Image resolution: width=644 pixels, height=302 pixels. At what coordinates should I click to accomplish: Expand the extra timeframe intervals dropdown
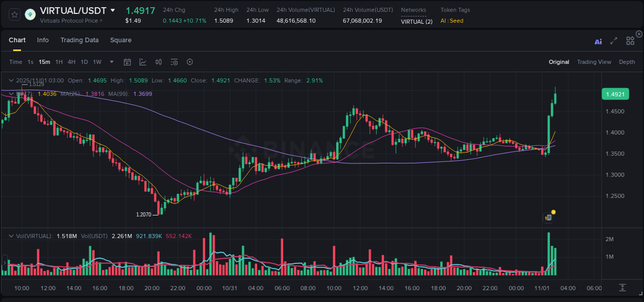[111, 62]
